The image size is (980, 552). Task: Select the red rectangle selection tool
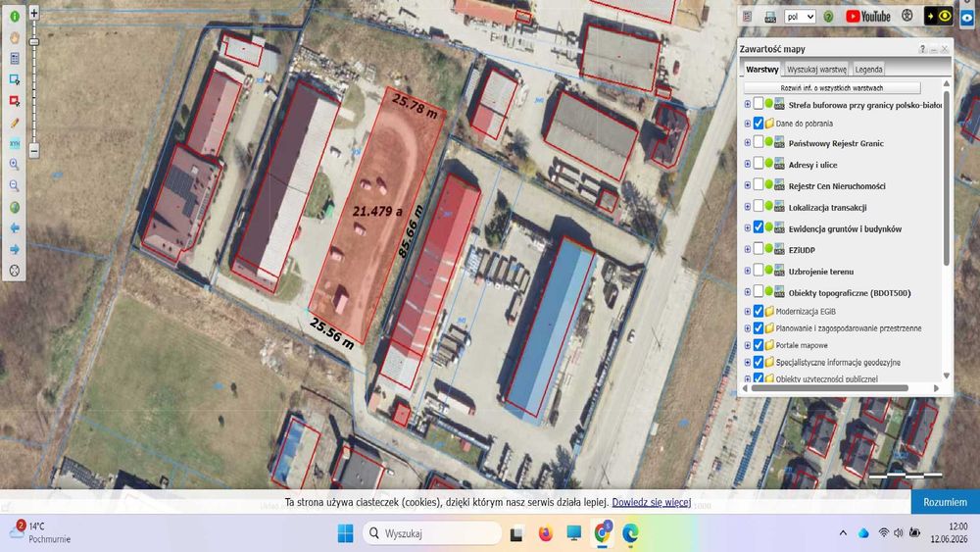[15, 101]
